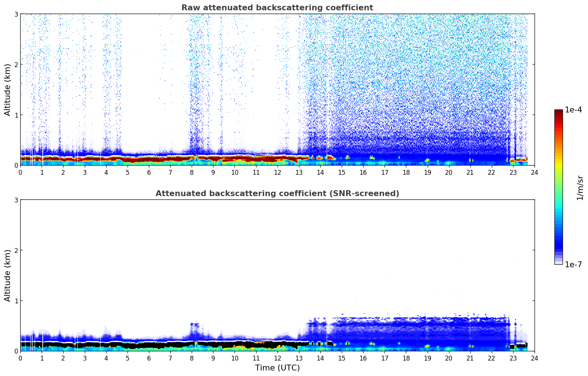Click the '1e-4' colorbar maximum label
Viewport: 588px width, 376px height.
coord(573,110)
